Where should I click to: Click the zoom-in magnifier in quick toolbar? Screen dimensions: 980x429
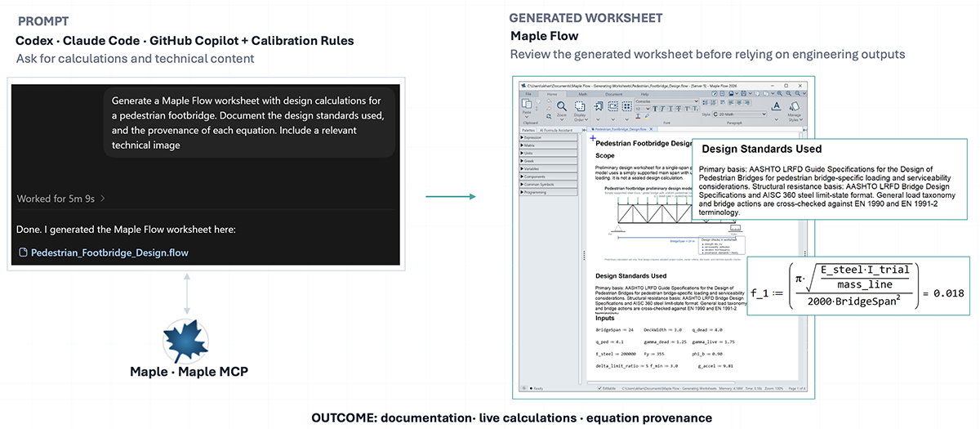(780, 93)
